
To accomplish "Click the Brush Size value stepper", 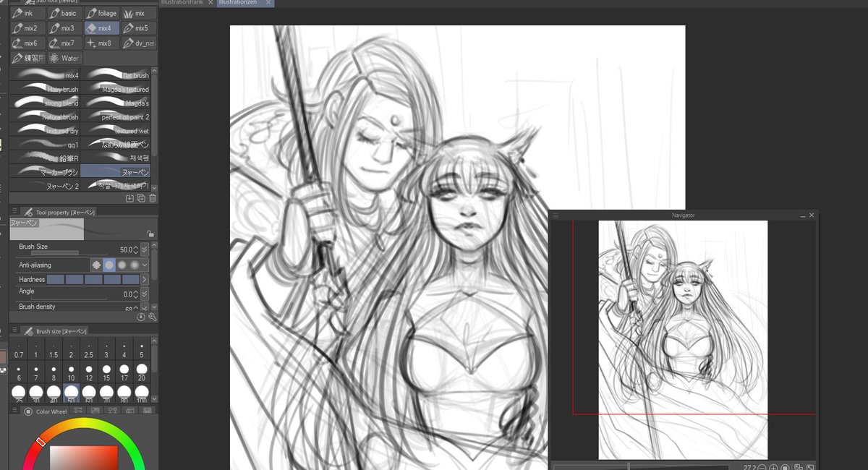I will [136, 249].
